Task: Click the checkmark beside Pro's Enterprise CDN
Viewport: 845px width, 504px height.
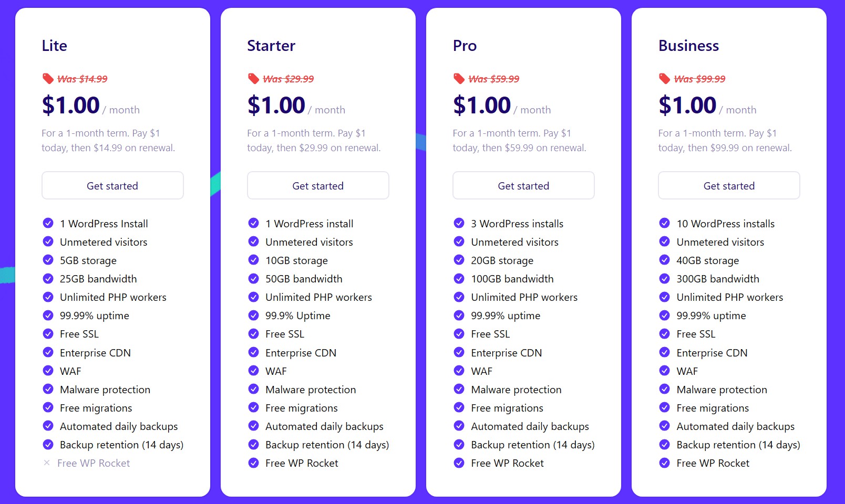Action: coord(458,352)
